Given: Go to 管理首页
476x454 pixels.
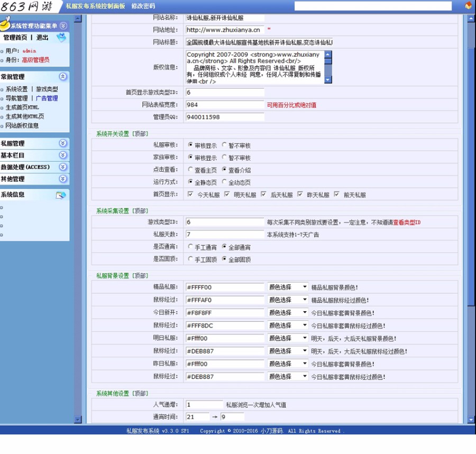Looking at the screenshot, I should pos(15,38).
